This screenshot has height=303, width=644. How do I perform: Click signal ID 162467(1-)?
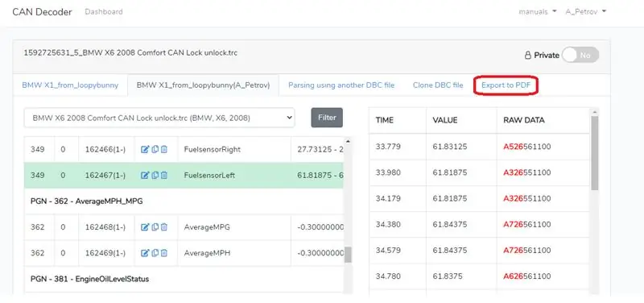105,176
